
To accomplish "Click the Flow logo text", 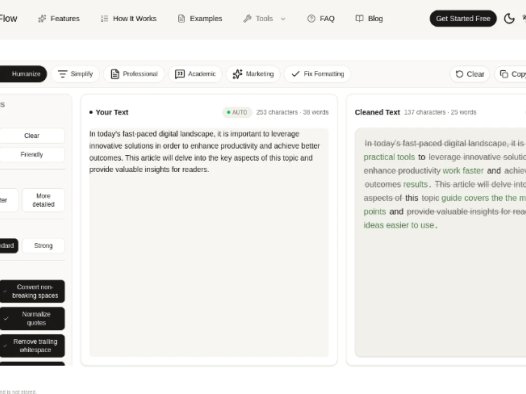I will click(x=8, y=18).
